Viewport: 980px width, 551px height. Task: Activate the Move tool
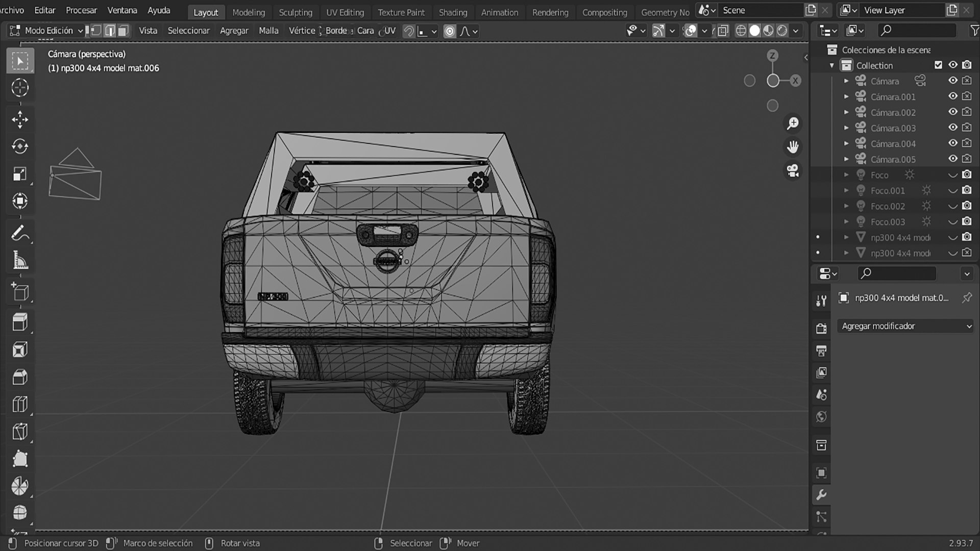tap(20, 119)
